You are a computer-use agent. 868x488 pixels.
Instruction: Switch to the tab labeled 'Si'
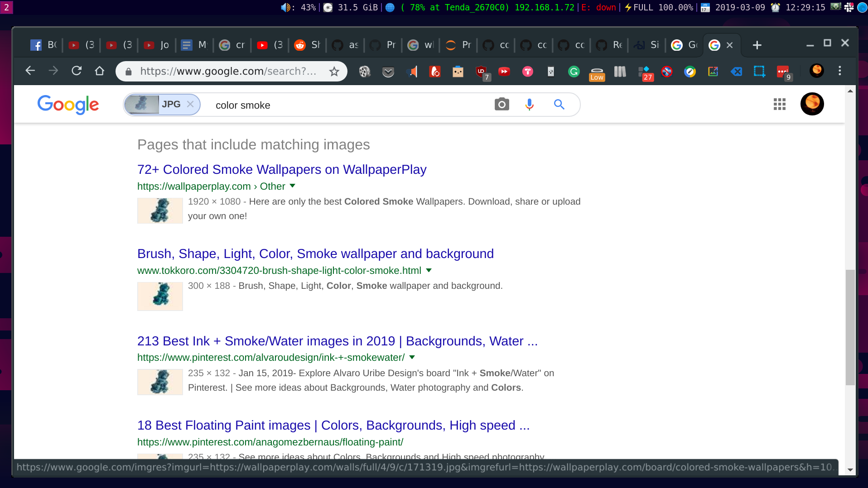point(646,45)
